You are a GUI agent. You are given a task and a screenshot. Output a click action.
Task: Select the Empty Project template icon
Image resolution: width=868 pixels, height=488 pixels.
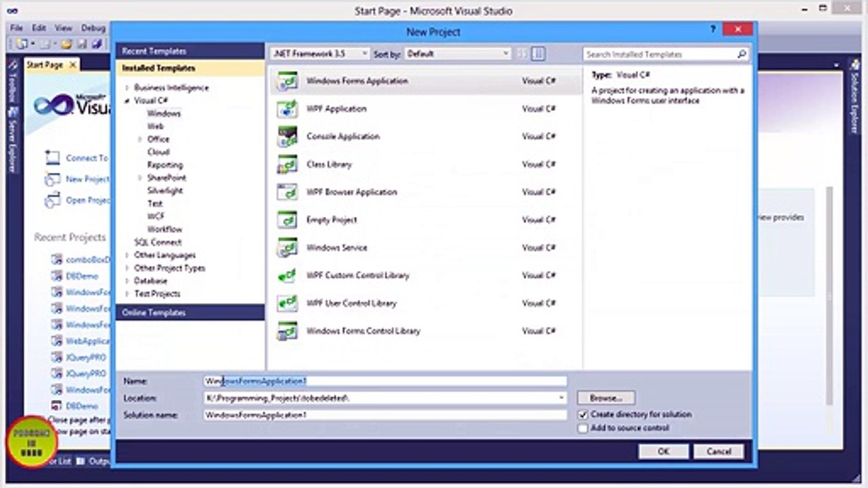click(x=288, y=220)
